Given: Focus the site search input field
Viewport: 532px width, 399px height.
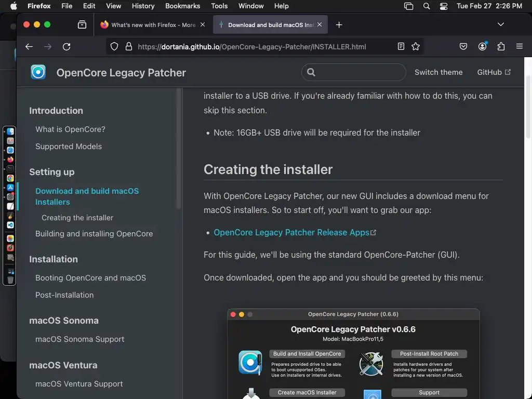Looking at the screenshot, I should pyautogui.click(x=353, y=72).
